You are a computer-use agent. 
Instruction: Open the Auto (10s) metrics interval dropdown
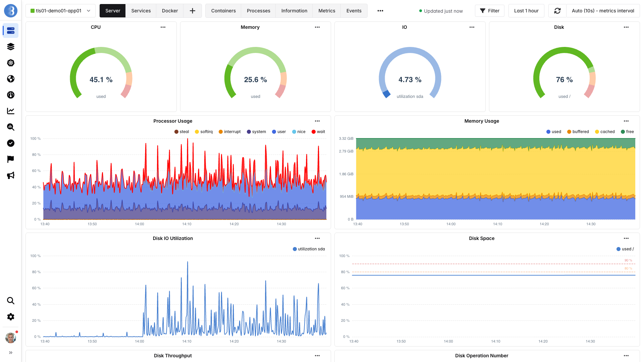603,11
